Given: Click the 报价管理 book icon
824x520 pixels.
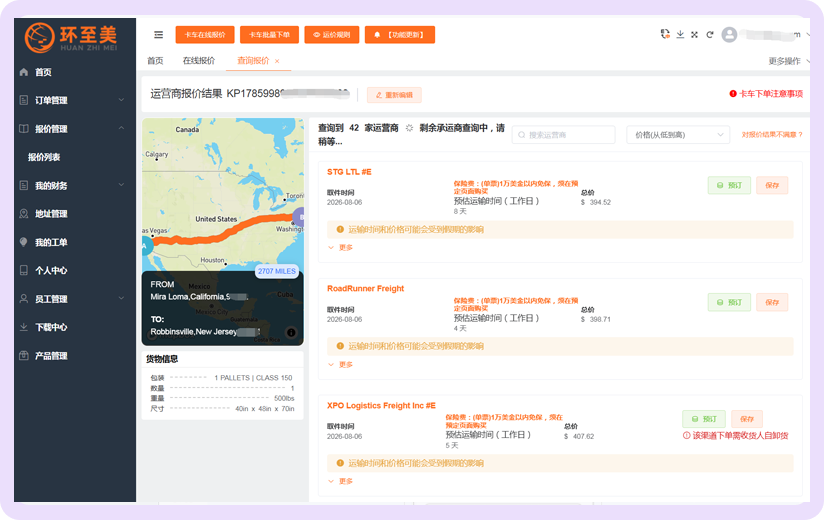Looking at the screenshot, I should 24,129.
